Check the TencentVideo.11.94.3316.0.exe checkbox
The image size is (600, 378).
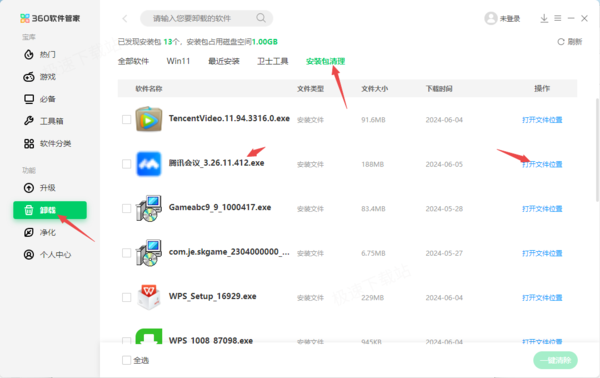[x=126, y=120]
